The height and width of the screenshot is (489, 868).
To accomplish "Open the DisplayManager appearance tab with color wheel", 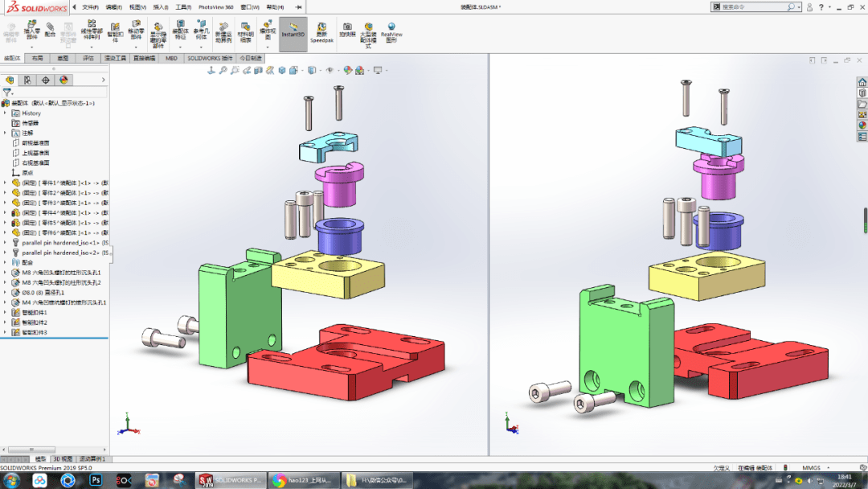I will [x=63, y=79].
